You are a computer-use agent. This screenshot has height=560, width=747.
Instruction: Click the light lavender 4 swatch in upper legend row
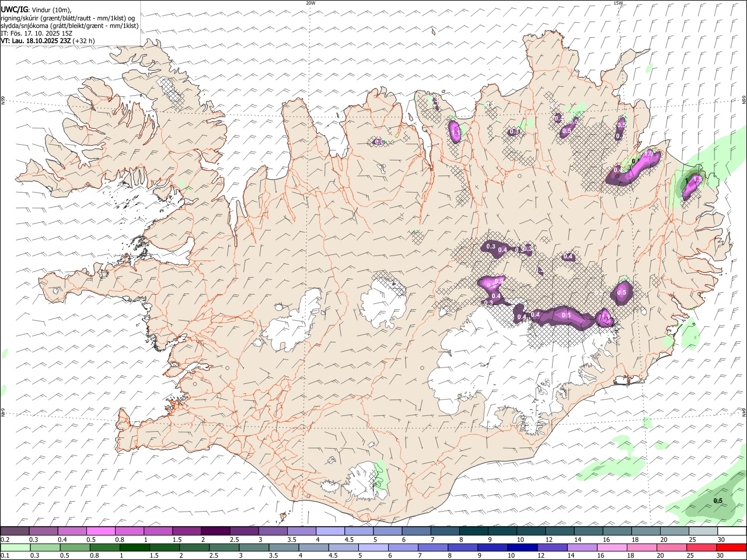tap(330, 531)
